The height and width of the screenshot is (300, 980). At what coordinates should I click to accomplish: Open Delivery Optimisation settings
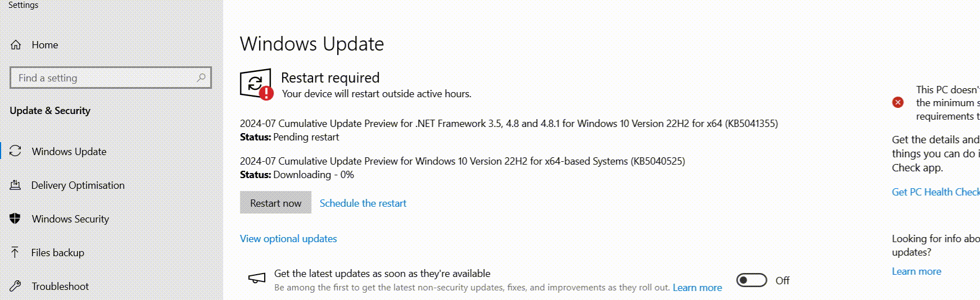tap(78, 185)
